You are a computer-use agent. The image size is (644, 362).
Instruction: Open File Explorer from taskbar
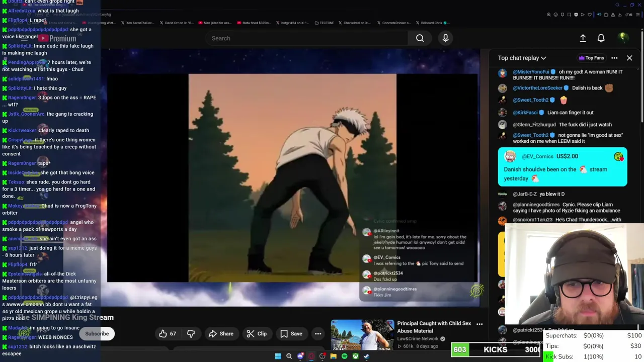tap(334, 356)
